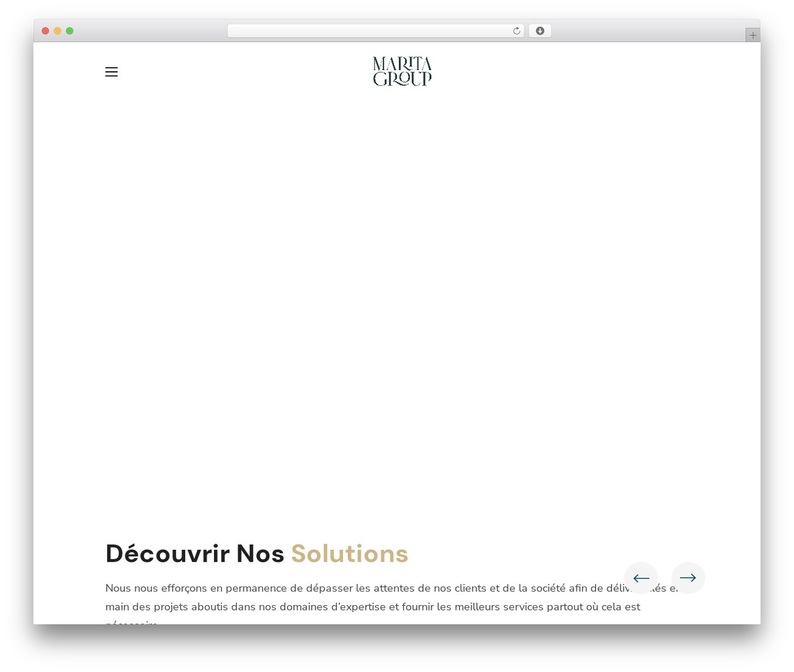This screenshot has height=672, width=794.
Task: Go to homepage via Marita Group logo
Action: [402, 71]
